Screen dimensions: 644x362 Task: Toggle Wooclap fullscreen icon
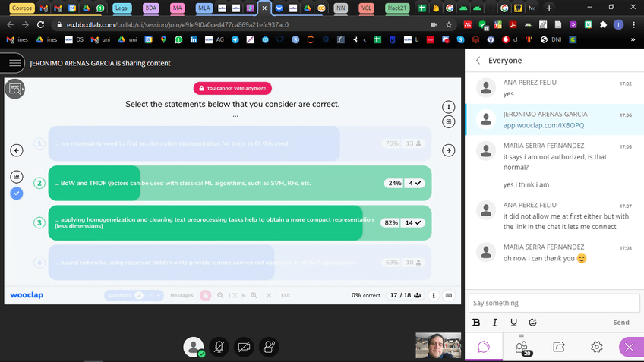(269, 295)
